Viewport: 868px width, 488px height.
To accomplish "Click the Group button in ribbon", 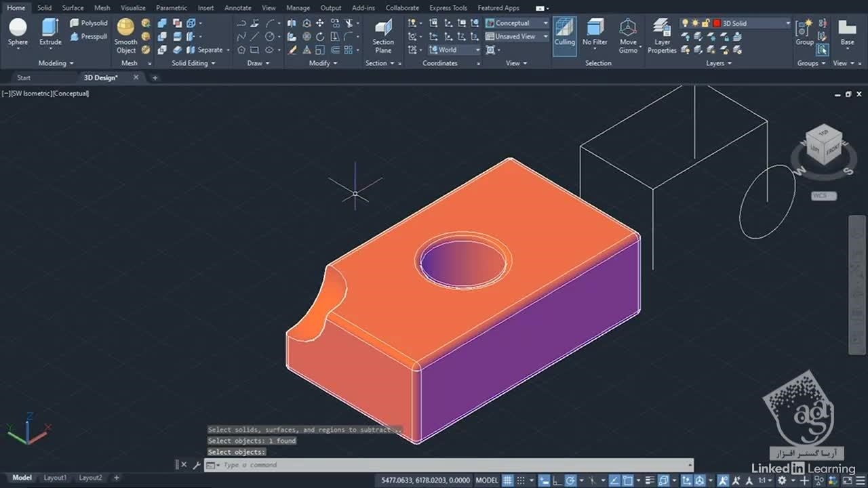I will 805,32.
